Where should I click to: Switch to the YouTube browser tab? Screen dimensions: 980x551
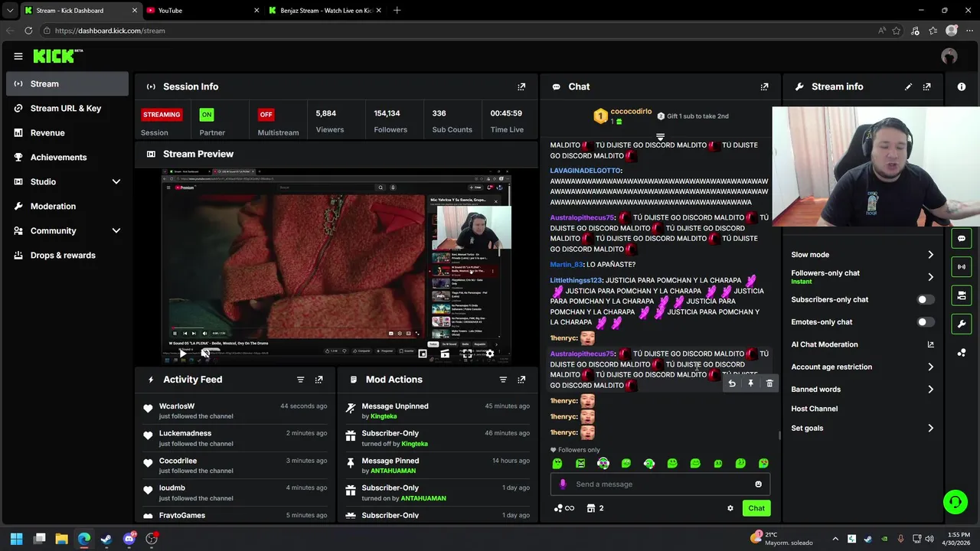click(x=202, y=11)
